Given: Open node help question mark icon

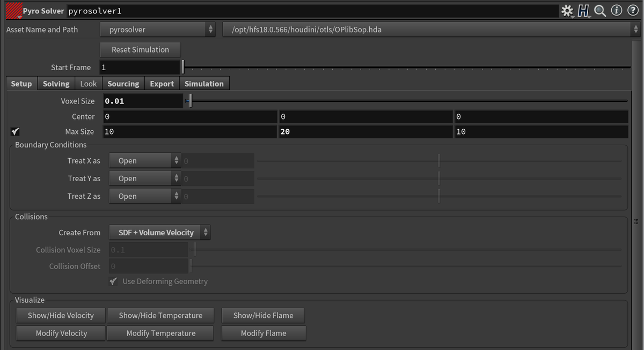Looking at the screenshot, I should tap(633, 11).
